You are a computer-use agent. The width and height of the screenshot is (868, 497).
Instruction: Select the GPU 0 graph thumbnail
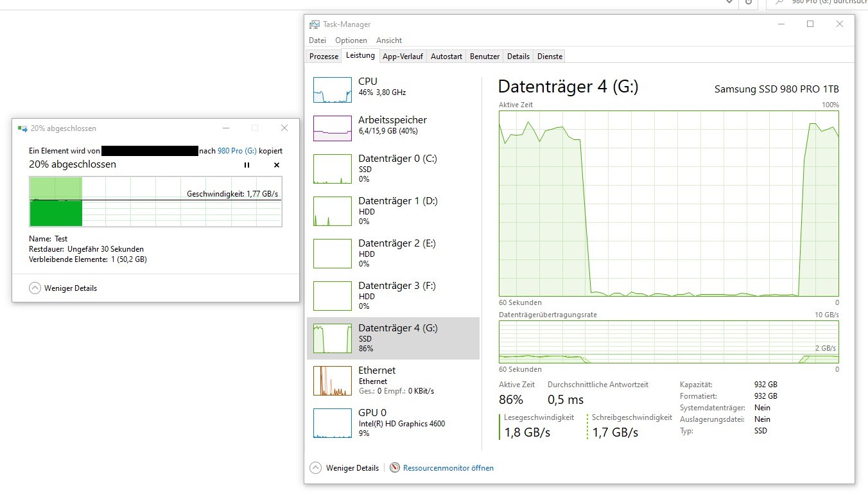pyautogui.click(x=332, y=423)
